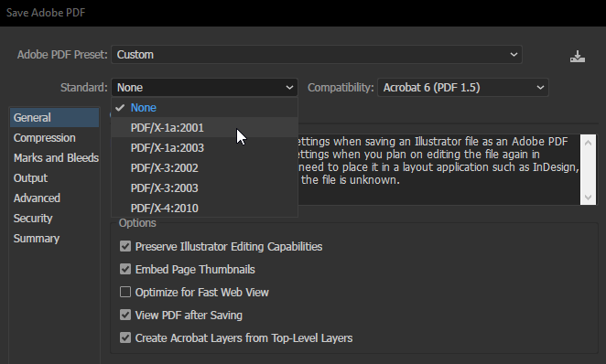This screenshot has height=364, width=606.
Task: Open the Output section
Action: (55, 178)
